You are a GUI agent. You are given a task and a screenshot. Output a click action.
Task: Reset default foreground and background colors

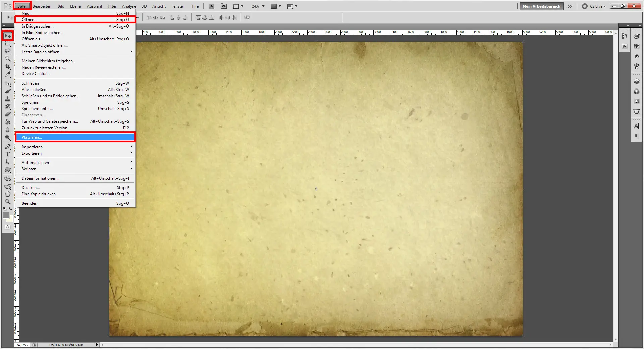click(5, 209)
